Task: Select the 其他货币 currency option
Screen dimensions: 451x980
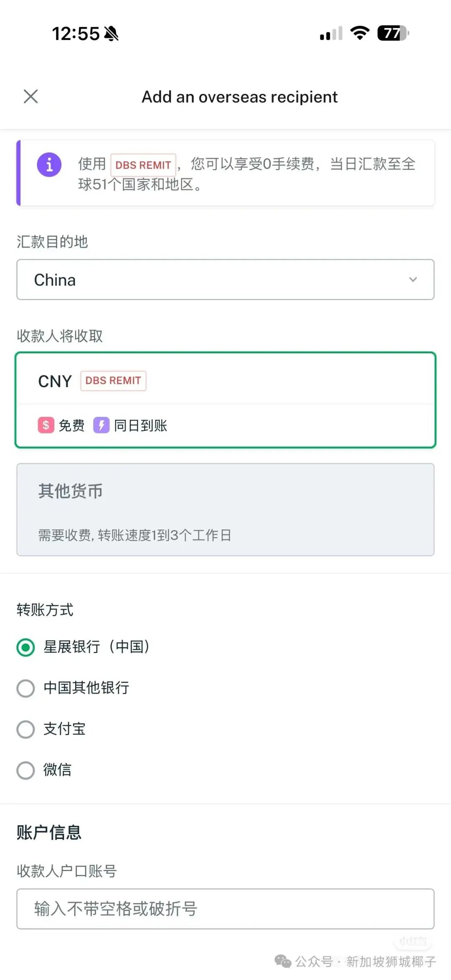Action: 225,509
